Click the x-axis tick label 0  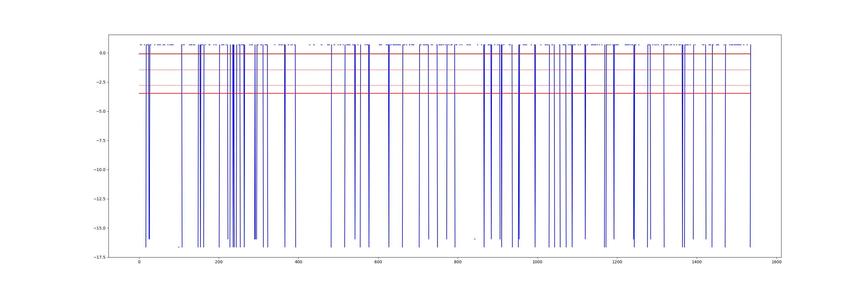tap(139, 262)
